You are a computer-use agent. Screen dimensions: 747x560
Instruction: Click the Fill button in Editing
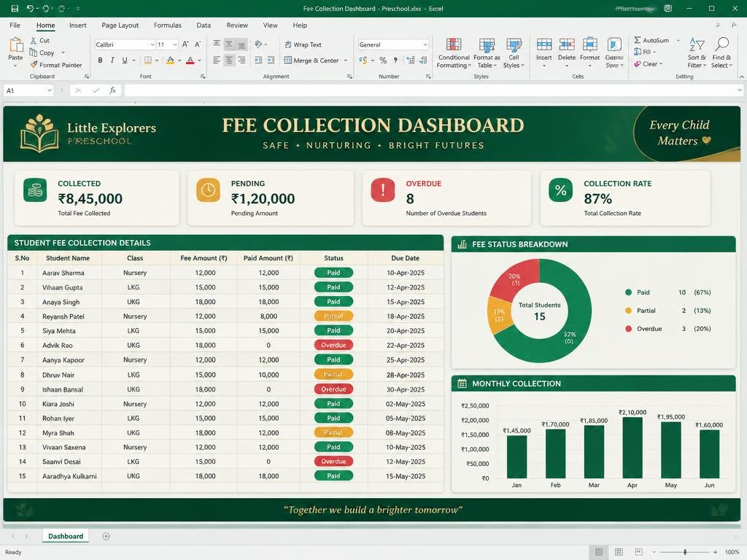tap(645, 52)
